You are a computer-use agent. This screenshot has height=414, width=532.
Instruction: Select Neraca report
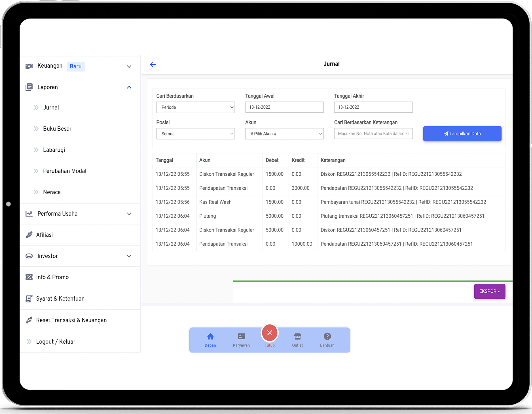point(52,192)
